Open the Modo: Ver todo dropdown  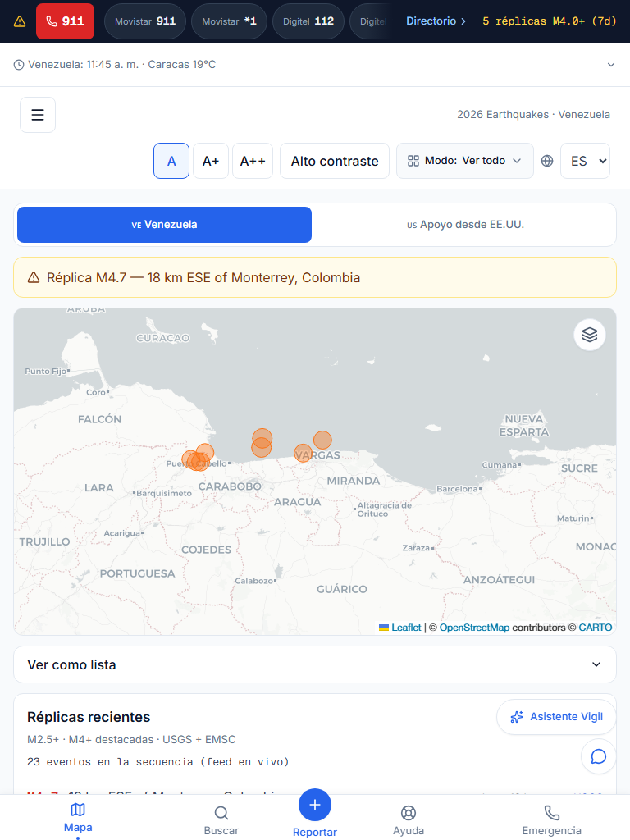[x=464, y=161]
